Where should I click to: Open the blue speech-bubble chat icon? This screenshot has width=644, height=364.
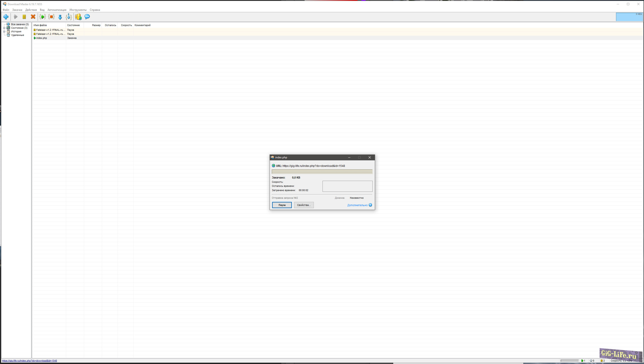pos(87,17)
